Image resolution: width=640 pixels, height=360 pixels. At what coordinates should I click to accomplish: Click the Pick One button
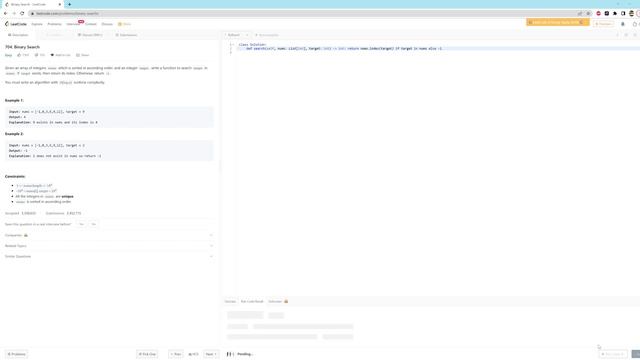click(147, 354)
